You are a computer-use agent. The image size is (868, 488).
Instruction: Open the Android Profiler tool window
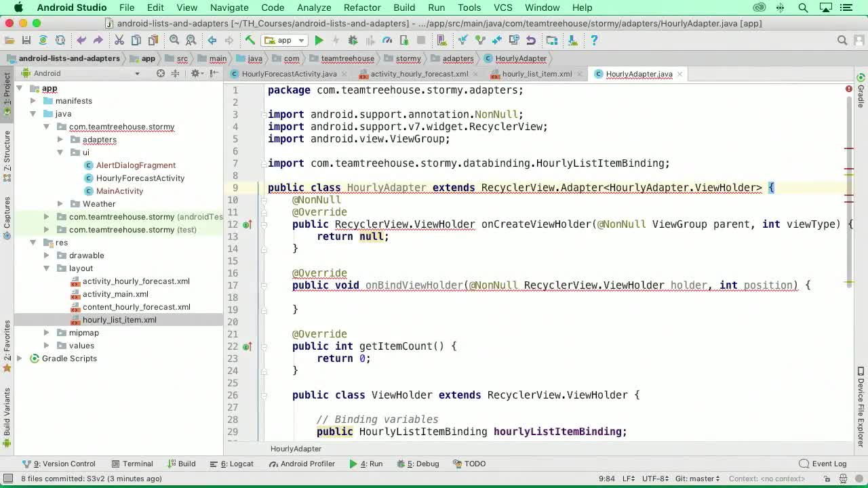click(302, 464)
